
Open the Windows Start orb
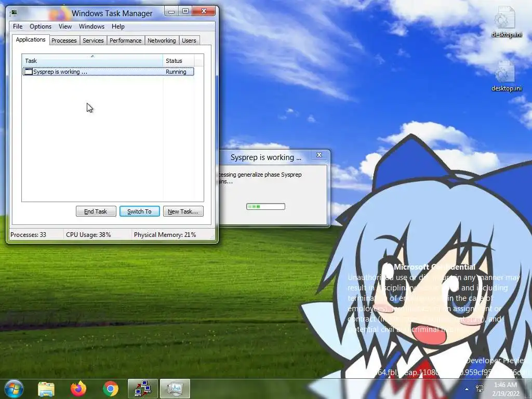14,389
